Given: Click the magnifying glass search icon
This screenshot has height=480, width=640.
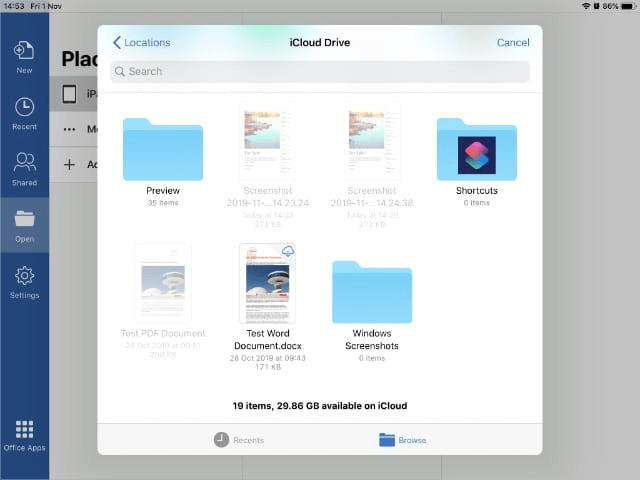Looking at the screenshot, I should click(120, 71).
